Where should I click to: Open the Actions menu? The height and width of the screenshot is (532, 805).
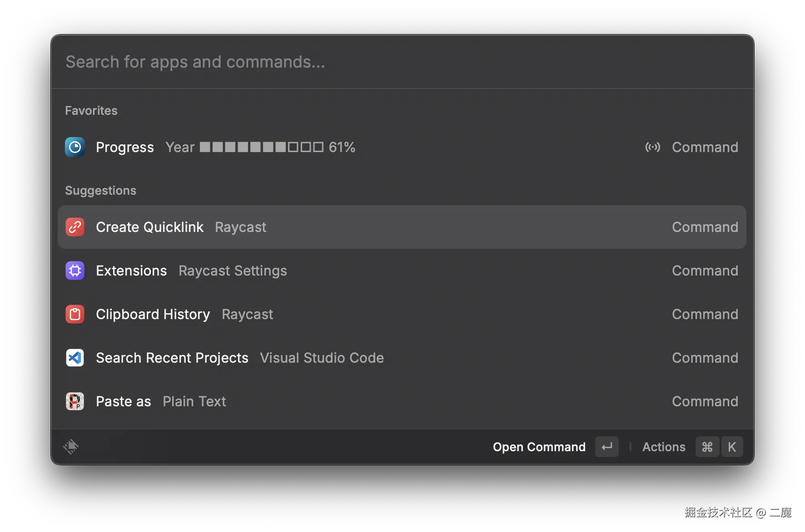664,447
